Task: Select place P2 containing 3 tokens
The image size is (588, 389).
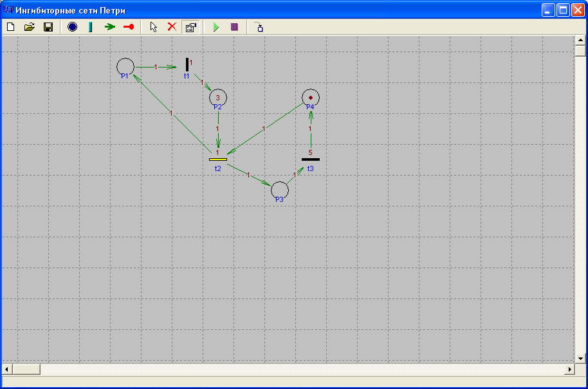Action: coord(218,98)
